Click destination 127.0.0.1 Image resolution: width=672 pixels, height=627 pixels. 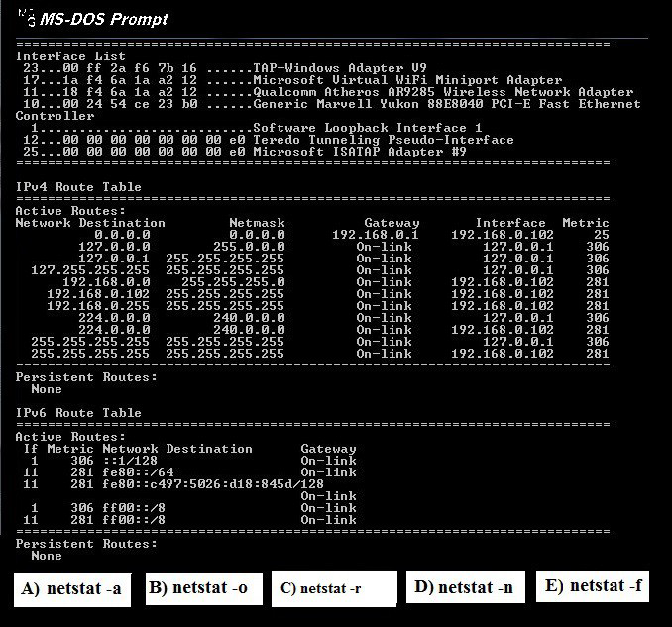tap(114, 259)
